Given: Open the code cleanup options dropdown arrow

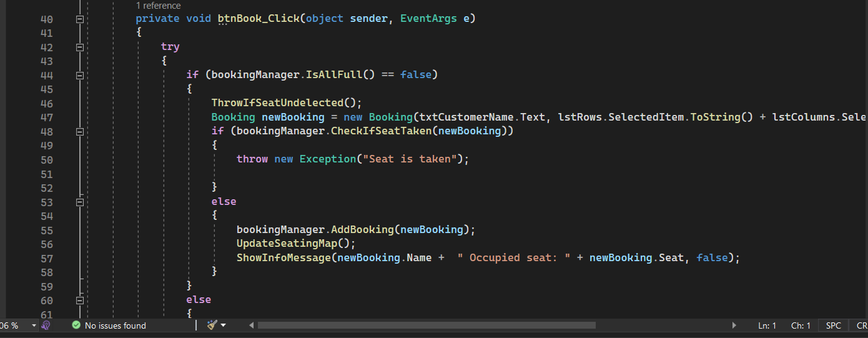Looking at the screenshot, I should point(223,326).
